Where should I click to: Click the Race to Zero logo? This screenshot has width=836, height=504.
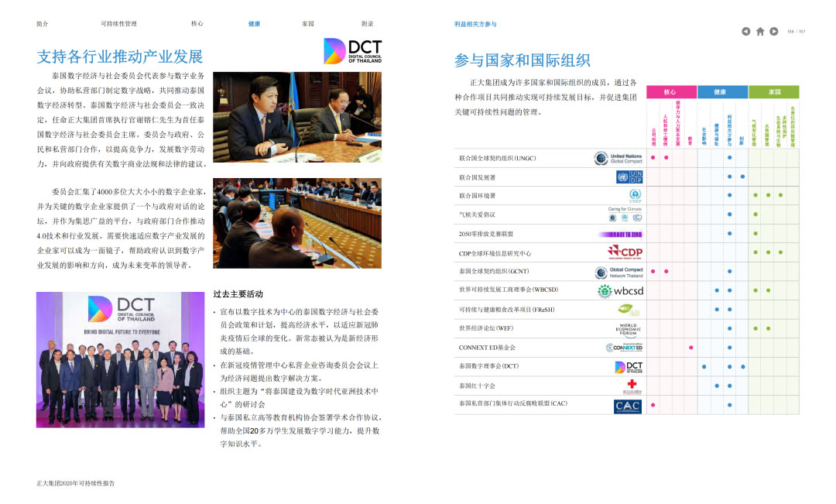pos(620,234)
